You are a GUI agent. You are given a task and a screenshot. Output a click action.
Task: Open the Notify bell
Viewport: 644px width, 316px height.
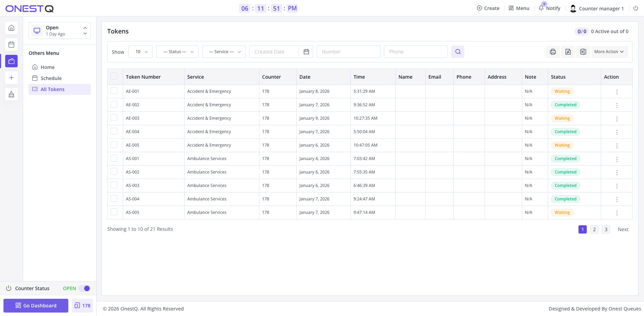(x=549, y=8)
